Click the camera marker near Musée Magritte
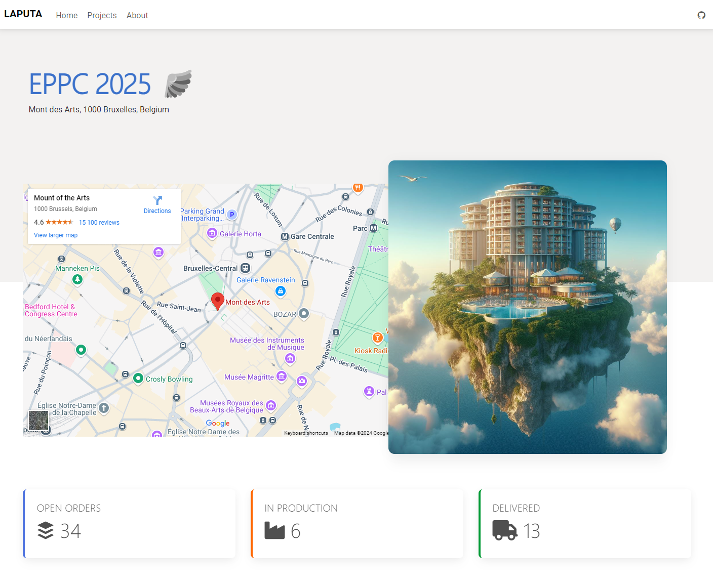Viewport: 713px width, 588px height. [302, 381]
